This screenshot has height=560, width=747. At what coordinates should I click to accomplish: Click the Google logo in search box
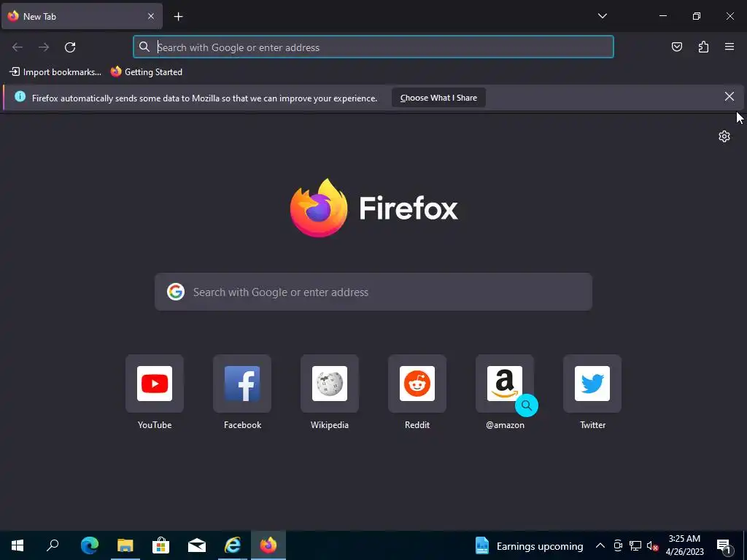tap(176, 292)
